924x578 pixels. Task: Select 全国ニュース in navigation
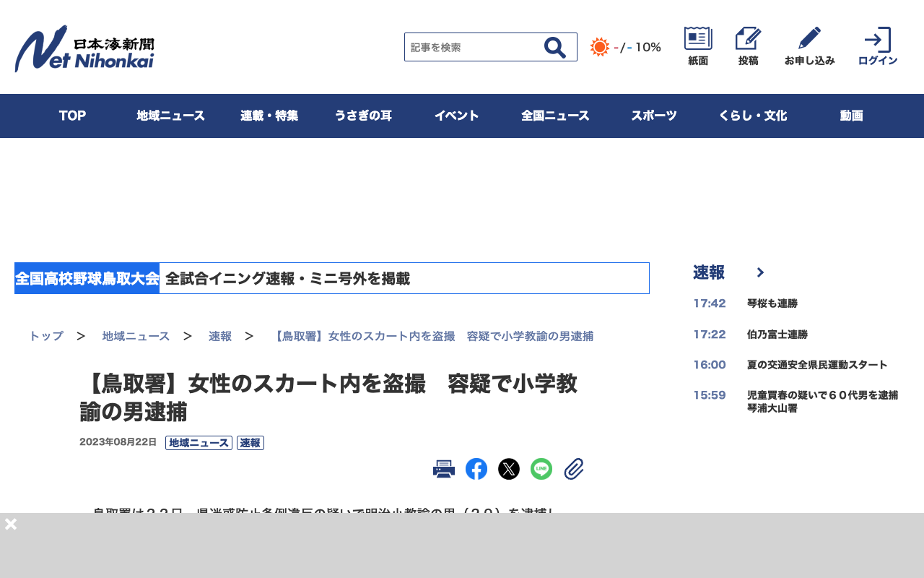556,116
